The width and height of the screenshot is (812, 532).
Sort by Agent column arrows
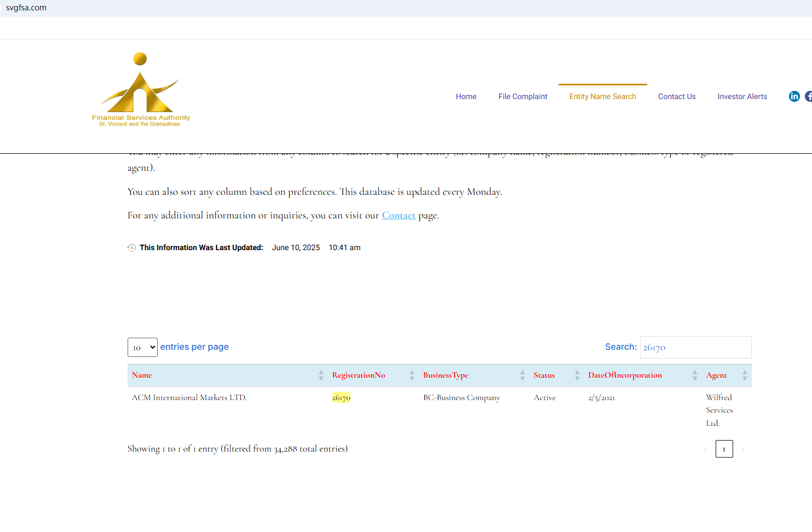pos(745,375)
